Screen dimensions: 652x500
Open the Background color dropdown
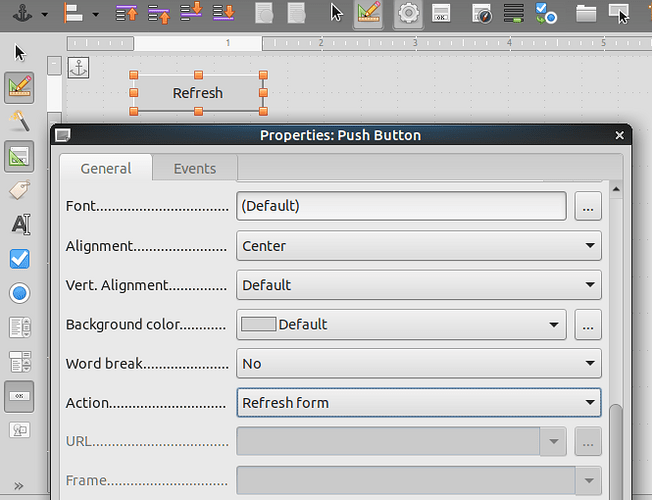pyautogui.click(x=401, y=324)
